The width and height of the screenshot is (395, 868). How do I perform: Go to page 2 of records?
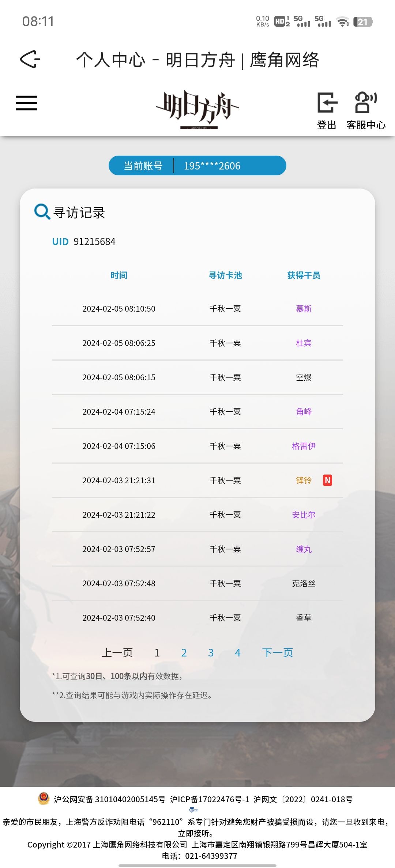point(184,652)
